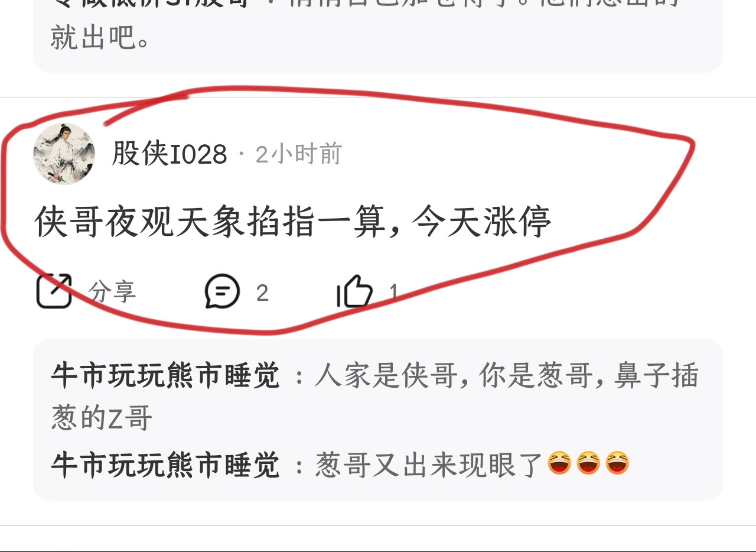Screen dimensions: 756x552
Task: Click the first laughing emoji in the reply
Action: pyautogui.click(x=559, y=463)
